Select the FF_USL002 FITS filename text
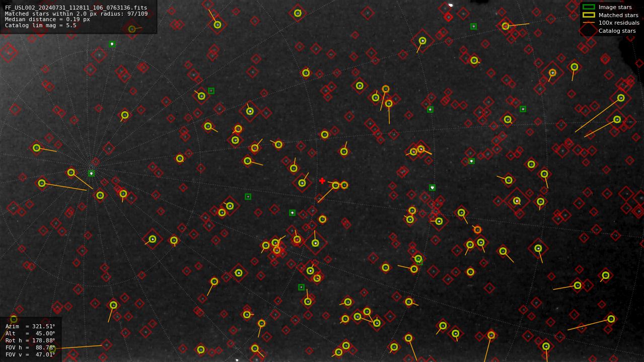This screenshot has width=644, height=362. pos(76,8)
